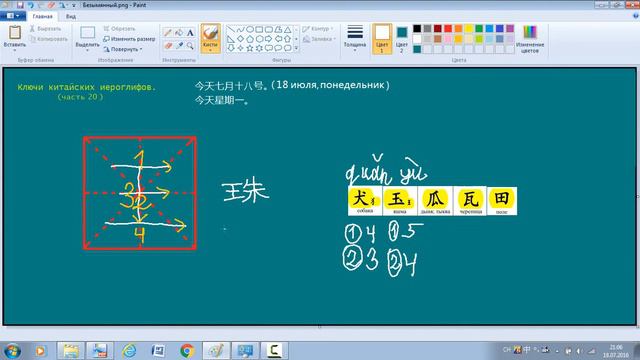The image size is (640, 360).
Task: Pick the red palette color
Action: [448, 29]
